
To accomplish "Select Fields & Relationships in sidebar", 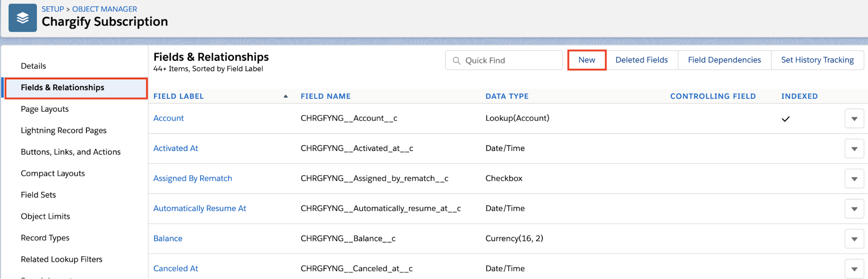I will (x=63, y=88).
